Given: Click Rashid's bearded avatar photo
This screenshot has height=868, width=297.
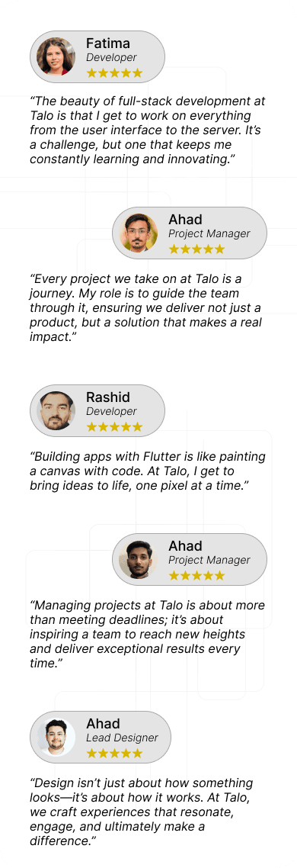Looking at the screenshot, I should [x=56, y=411].
